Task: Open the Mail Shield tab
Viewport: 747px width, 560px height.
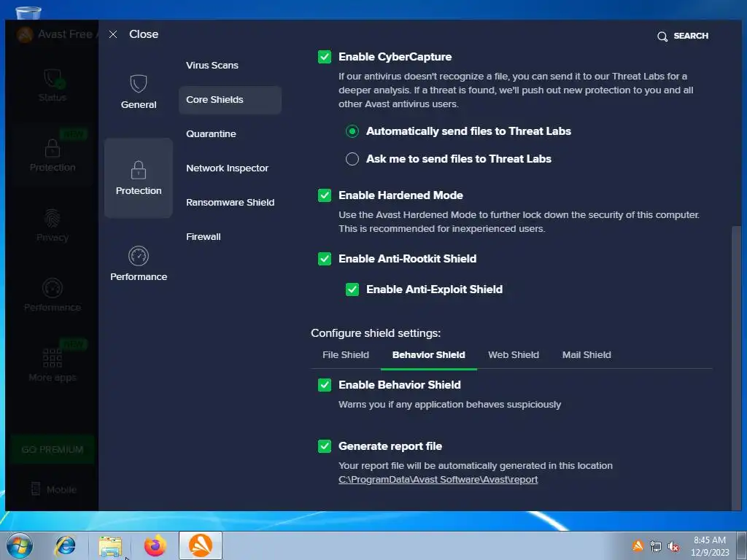Action: (587, 355)
